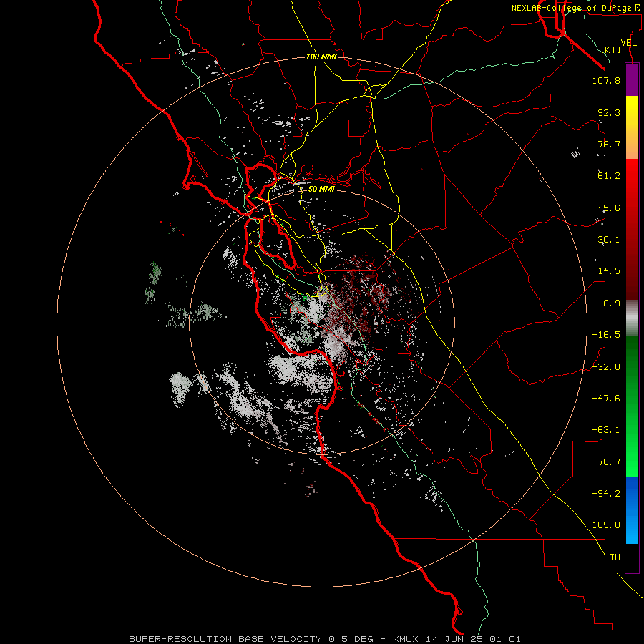Image resolution: width=644 pixels, height=644 pixels.
Task: Click the -63.1 velocity scale value
Action: point(606,430)
